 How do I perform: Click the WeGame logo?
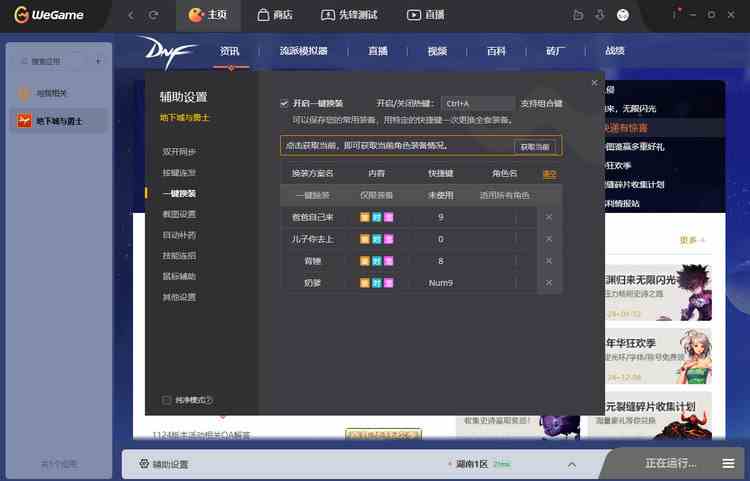pyautogui.click(x=49, y=15)
